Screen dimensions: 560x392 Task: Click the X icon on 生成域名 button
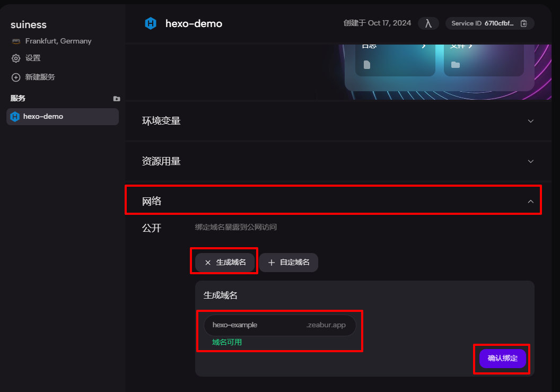(208, 263)
